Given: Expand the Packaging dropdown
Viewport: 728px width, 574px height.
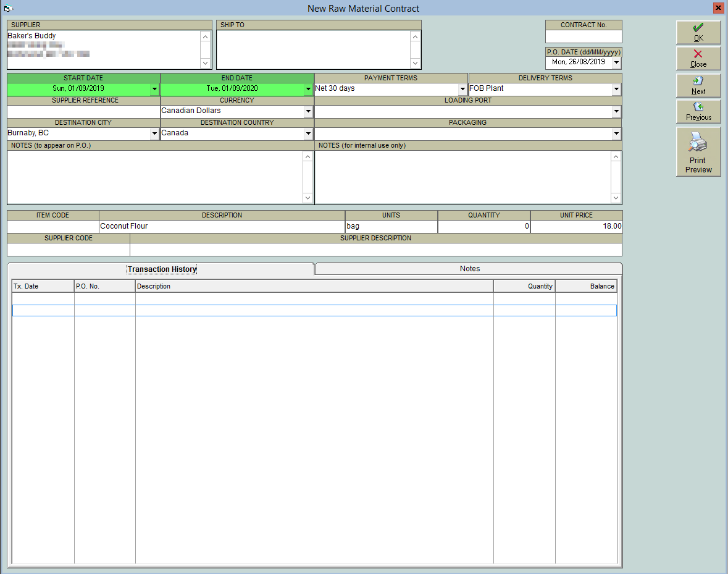Looking at the screenshot, I should coord(617,133).
